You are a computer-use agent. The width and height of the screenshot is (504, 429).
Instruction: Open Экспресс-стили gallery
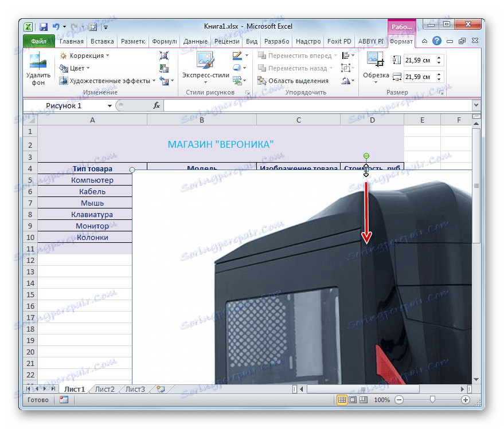click(206, 68)
